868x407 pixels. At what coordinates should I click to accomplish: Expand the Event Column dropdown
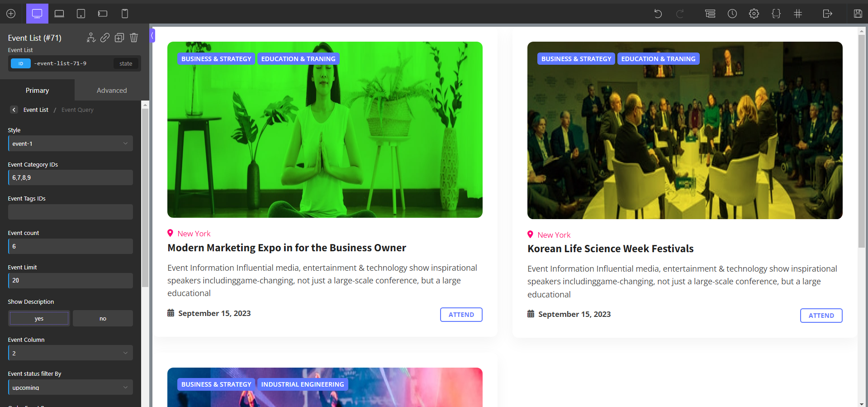pos(70,353)
